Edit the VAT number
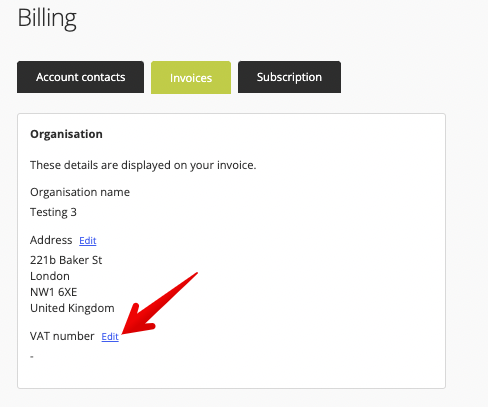This screenshot has width=488, height=407. pos(110,337)
